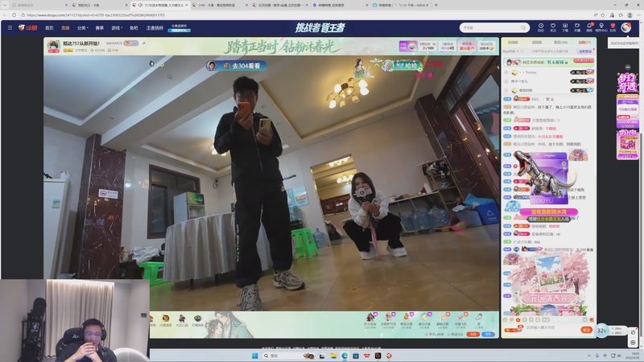Expand the 分类 dropdown in nav

pyautogui.click(x=83, y=28)
